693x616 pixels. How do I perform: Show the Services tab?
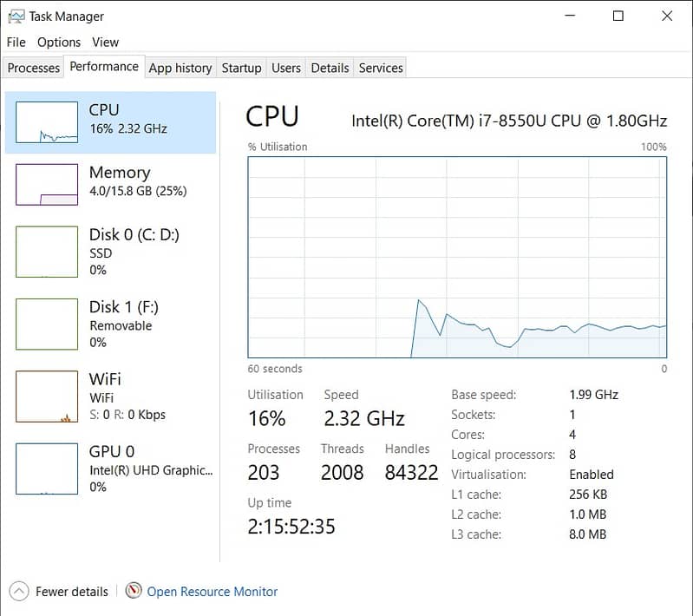pyautogui.click(x=381, y=68)
